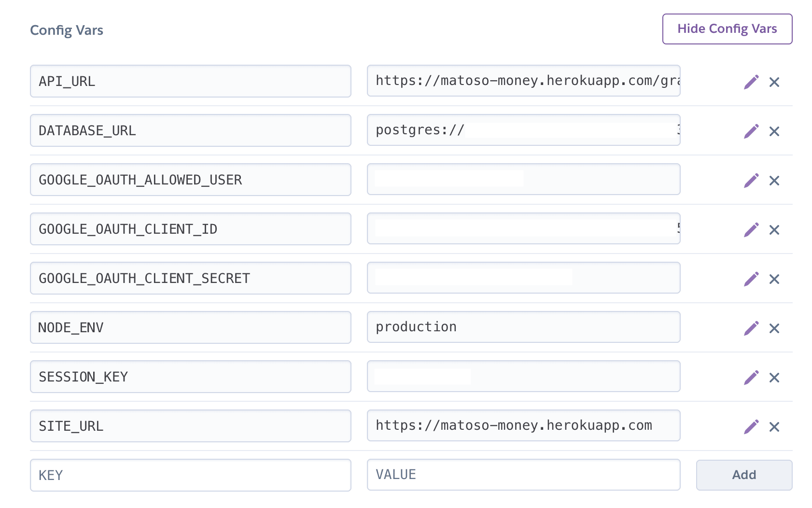812x508 pixels.
Task: Delete the API_URL config var
Action: (x=774, y=82)
